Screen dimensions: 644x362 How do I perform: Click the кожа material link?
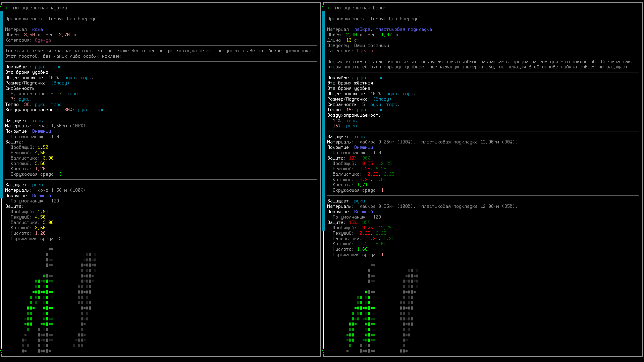[37, 29]
